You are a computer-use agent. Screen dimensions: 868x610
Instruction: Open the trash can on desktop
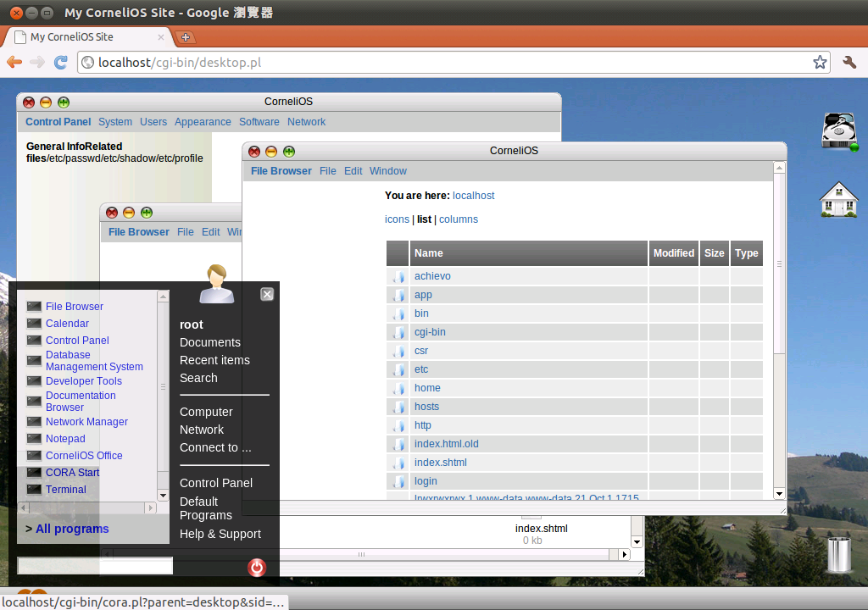click(x=839, y=554)
